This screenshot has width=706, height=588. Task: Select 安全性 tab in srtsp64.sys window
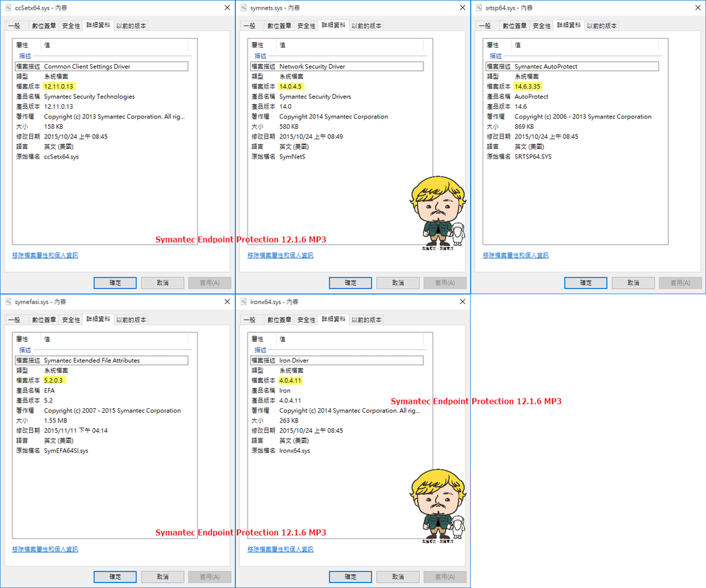coord(542,26)
